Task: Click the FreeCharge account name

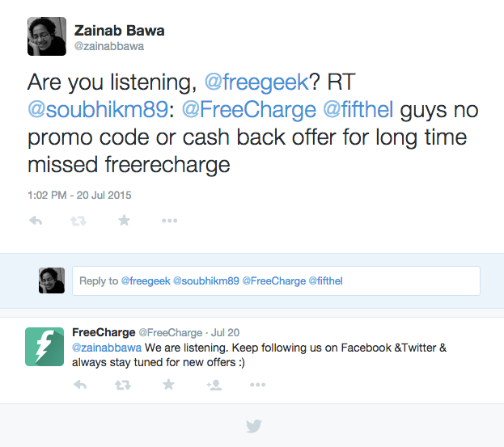Action: pyautogui.click(x=103, y=332)
